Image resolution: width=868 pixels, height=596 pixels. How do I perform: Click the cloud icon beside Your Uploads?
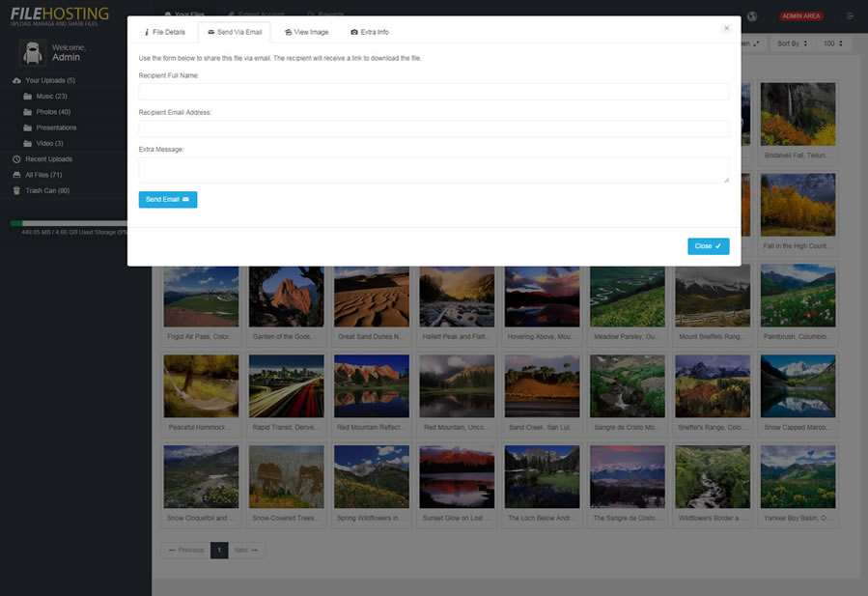coord(16,80)
